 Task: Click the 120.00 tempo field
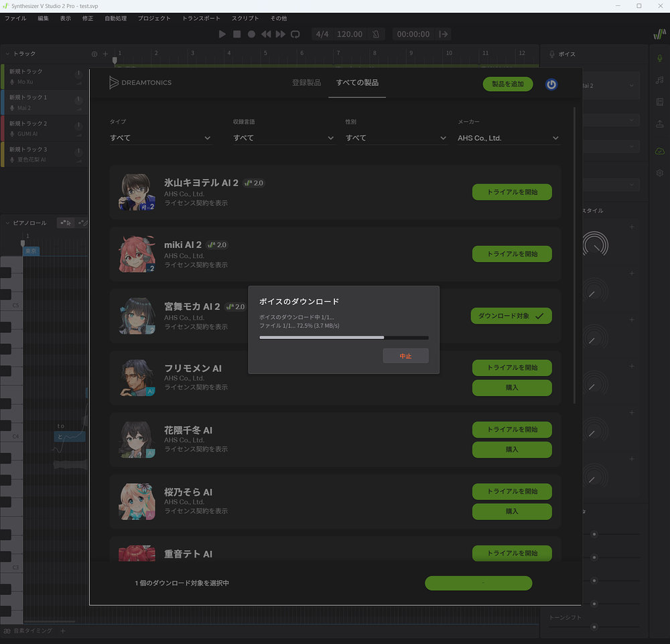click(350, 34)
